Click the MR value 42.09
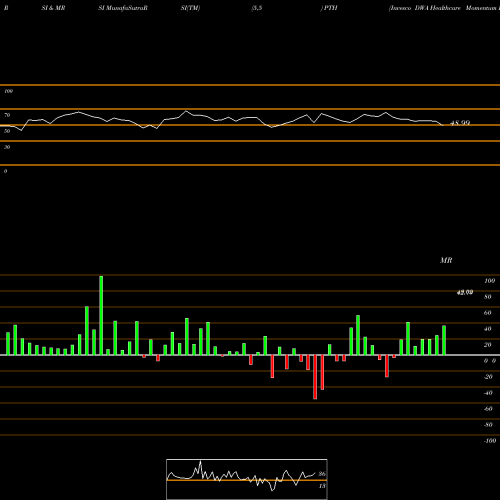This screenshot has width=500, height=500. click(x=465, y=292)
